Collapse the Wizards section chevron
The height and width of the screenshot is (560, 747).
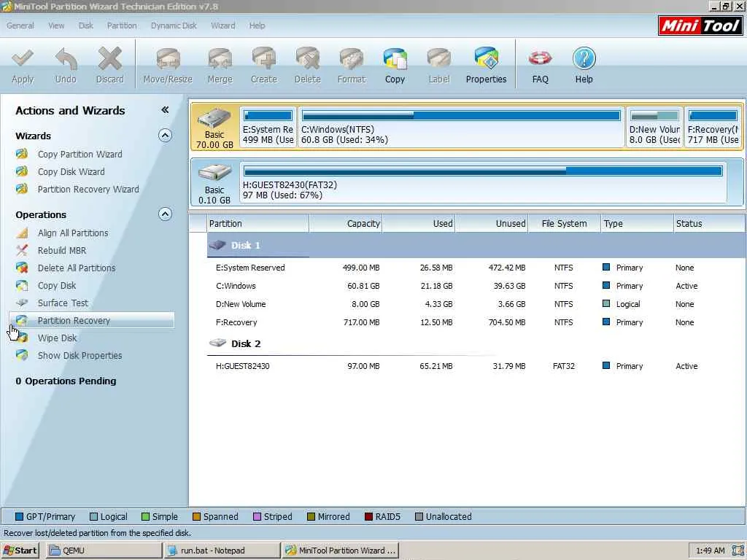click(165, 136)
